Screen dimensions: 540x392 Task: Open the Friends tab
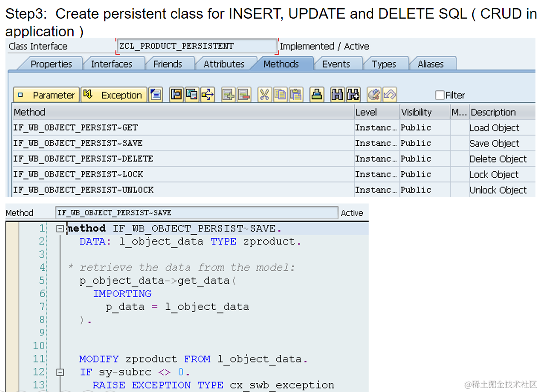[x=168, y=64]
